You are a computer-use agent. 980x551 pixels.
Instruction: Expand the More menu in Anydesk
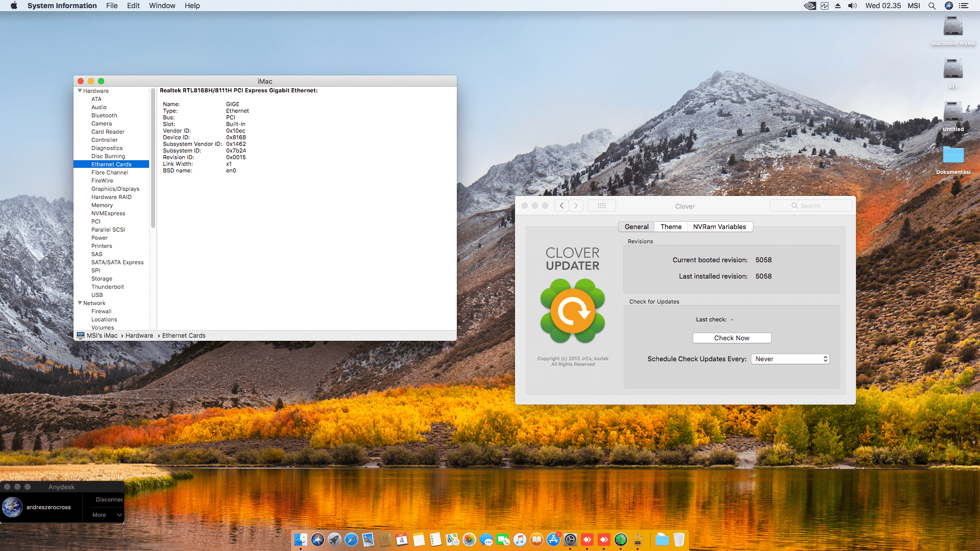pyautogui.click(x=107, y=515)
